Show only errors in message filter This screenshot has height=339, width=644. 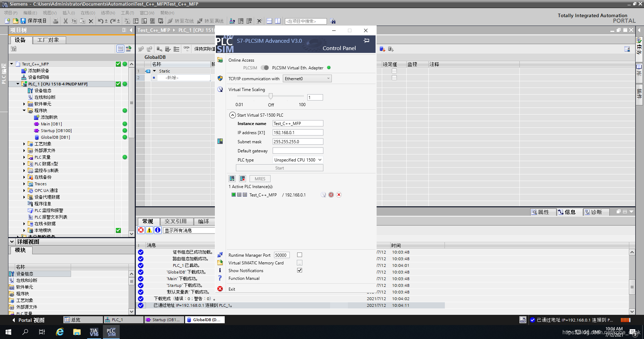pyautogui.click(x=141, y=230)
